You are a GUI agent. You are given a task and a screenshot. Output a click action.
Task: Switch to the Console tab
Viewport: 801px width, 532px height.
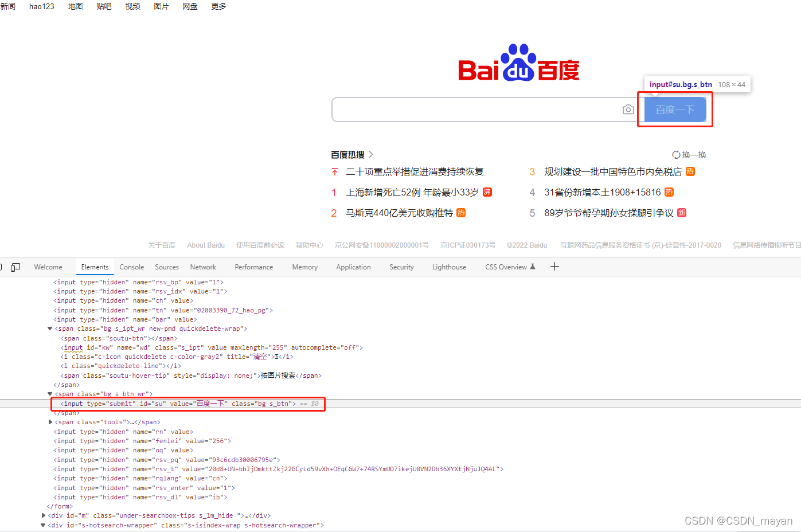132,267
